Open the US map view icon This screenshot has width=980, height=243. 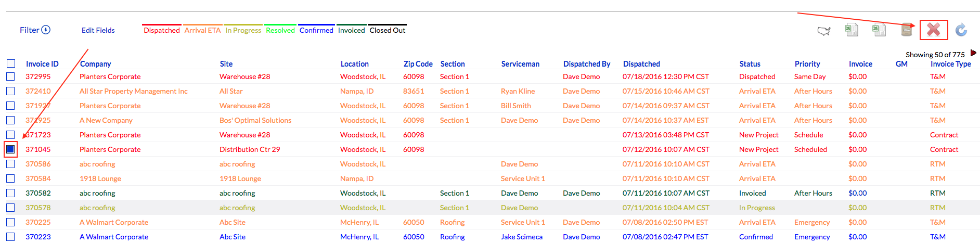(824, 31)
